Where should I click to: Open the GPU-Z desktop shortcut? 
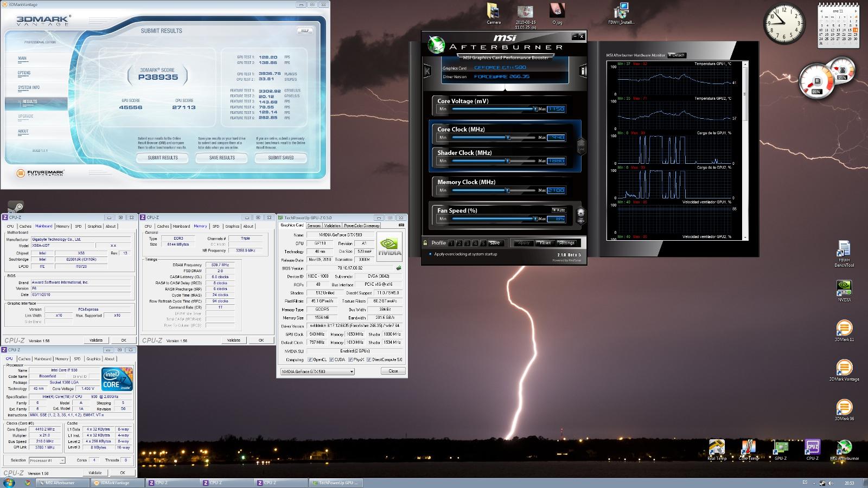[780, 450]
